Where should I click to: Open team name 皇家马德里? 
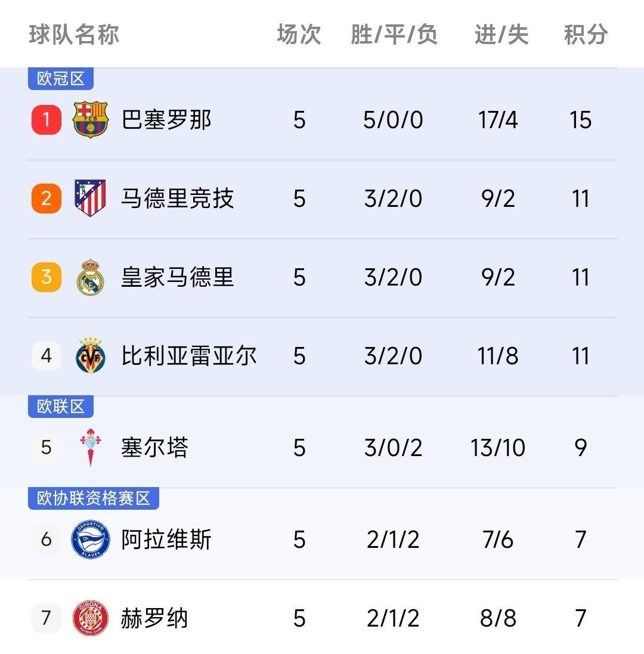177,277
